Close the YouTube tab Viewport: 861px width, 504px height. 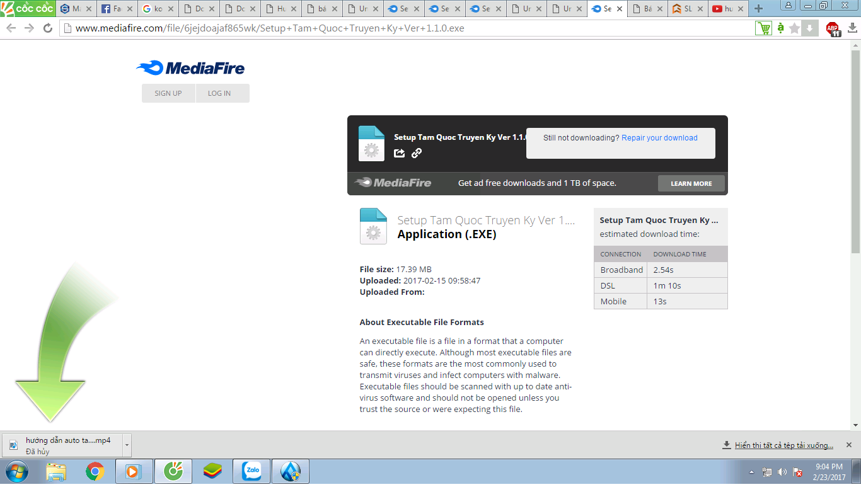point(740,9)
